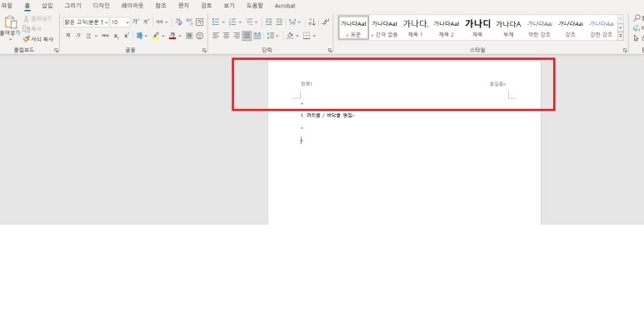
Task: Open Clipboard pane launcher
Action: coord(57,51)
